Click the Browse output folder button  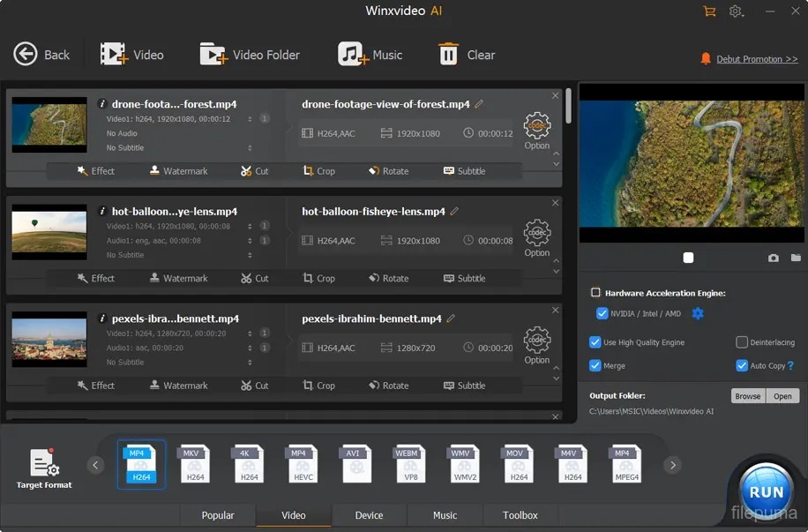(747, 396)
